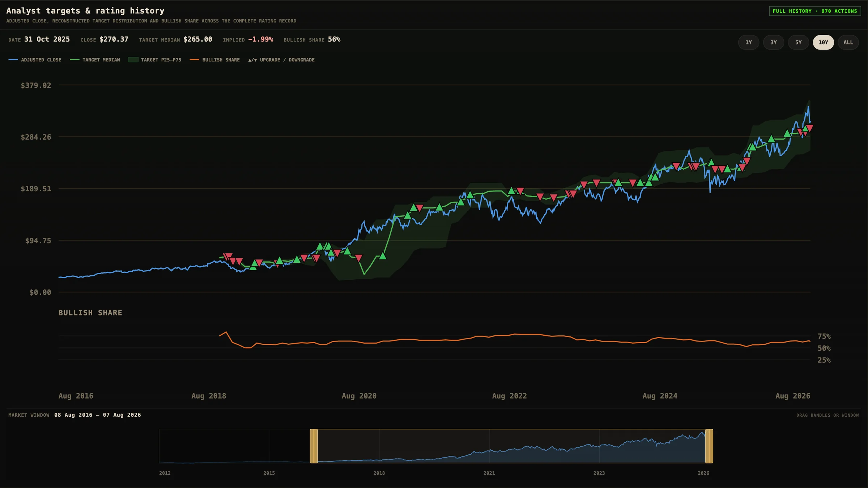The image size is (868, 488).
Task: Click the '2021' navigator axis label
Action: (489, 473)
